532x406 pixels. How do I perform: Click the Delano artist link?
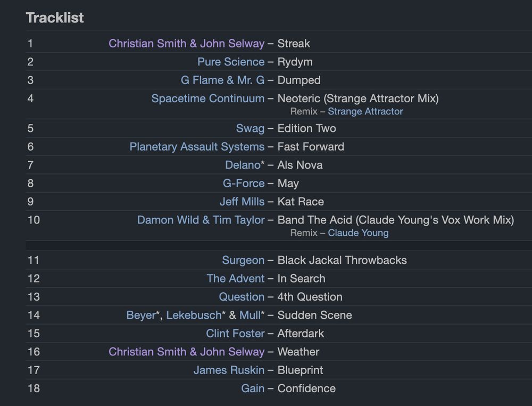243,165
